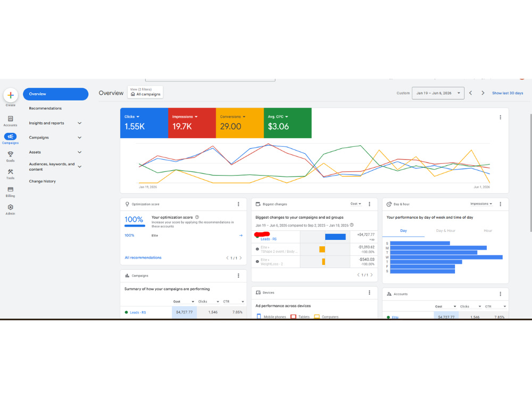Click the Monday impressions bar

[438, 248]
